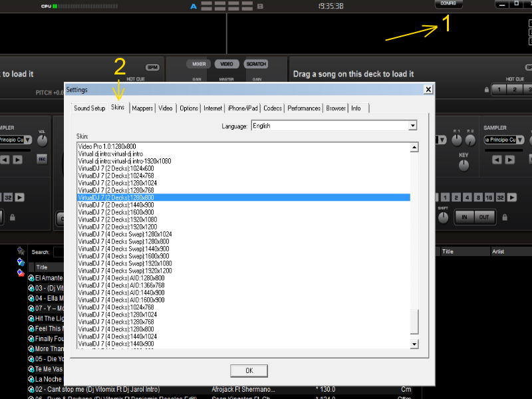Click the skin list scroll-up arrow

coord(414,148)
